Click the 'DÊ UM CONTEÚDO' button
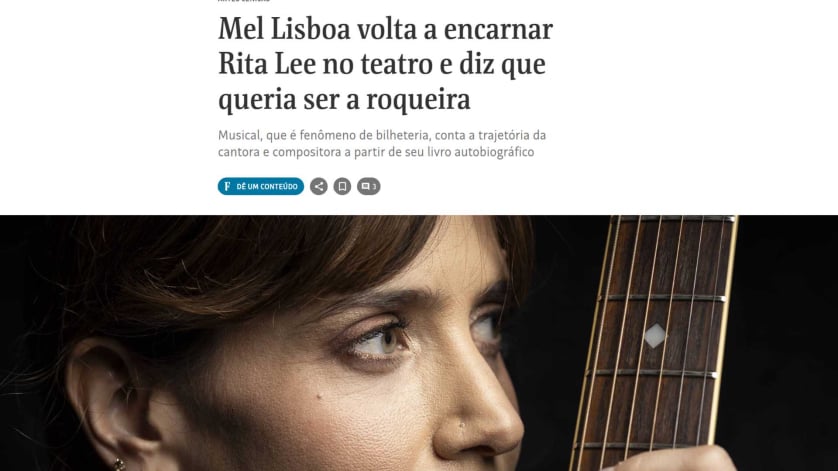Viewport: 838px width, 471px height. 261,186
